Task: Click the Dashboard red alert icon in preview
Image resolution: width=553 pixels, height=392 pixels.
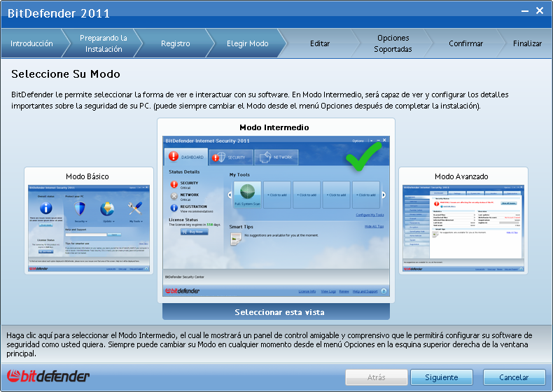Action: [174, 156]
